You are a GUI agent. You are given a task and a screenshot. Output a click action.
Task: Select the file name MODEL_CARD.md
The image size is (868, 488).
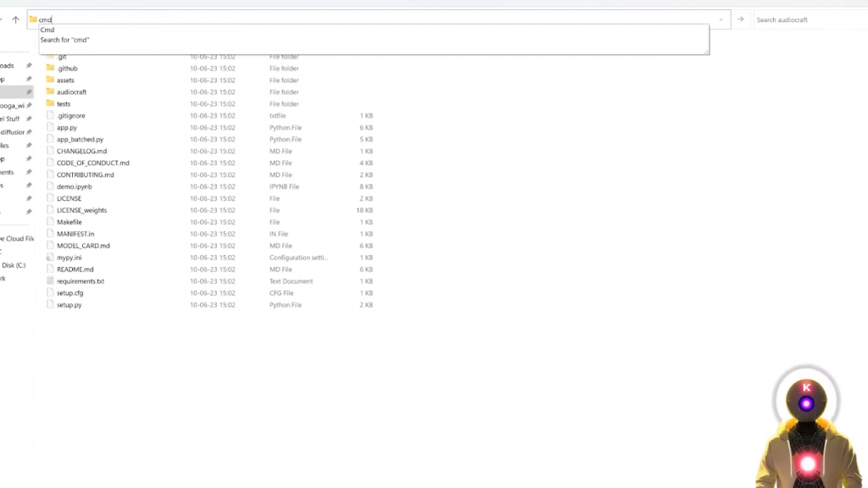83,246
